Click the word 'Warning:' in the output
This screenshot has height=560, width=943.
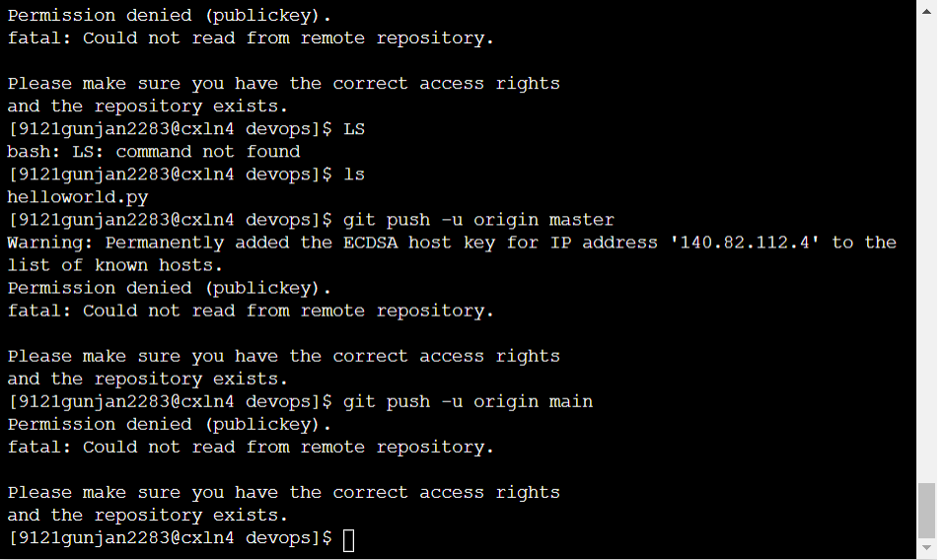(x=50, y=243)
